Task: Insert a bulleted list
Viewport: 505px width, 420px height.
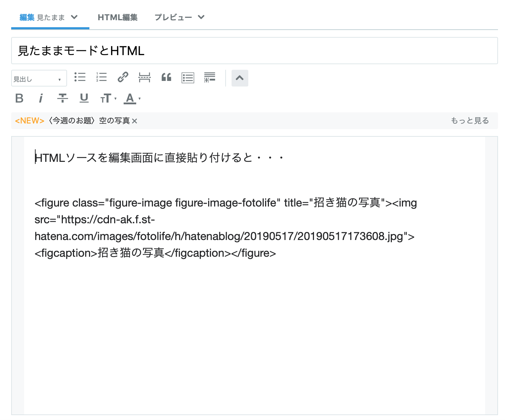Action: coord(80,77)
